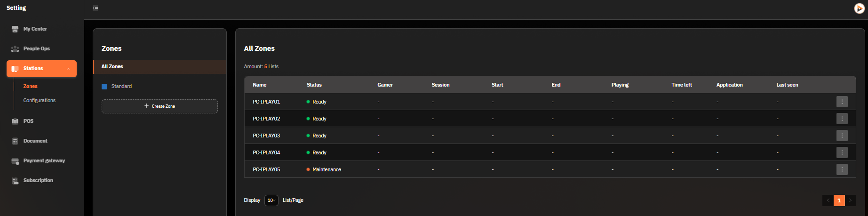Select the Standard zone's blue color swatch
This screenshot has height=216, width=868.
click(104, 87)
